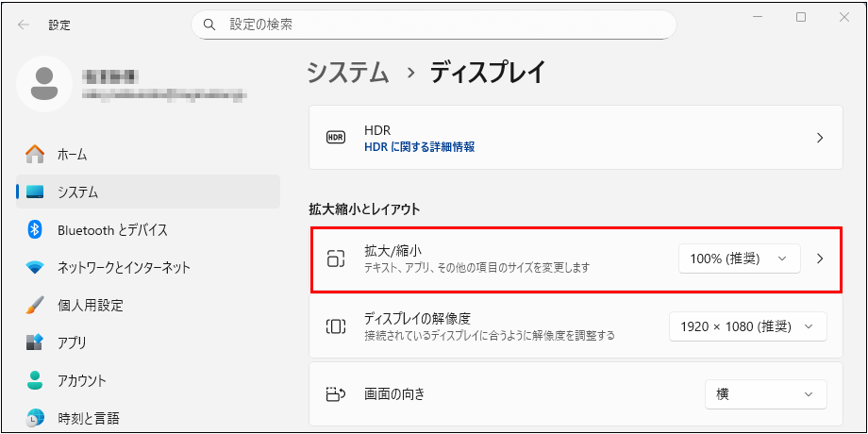Click the paintbrush personalization icon

pyautogui.click(x=35, y=306)
